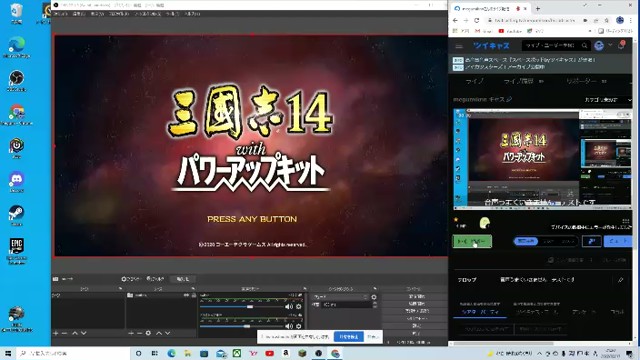Open the OBS scene transitions dock menu
Viewport: 640px width, 360px height.
coord(375,289)
